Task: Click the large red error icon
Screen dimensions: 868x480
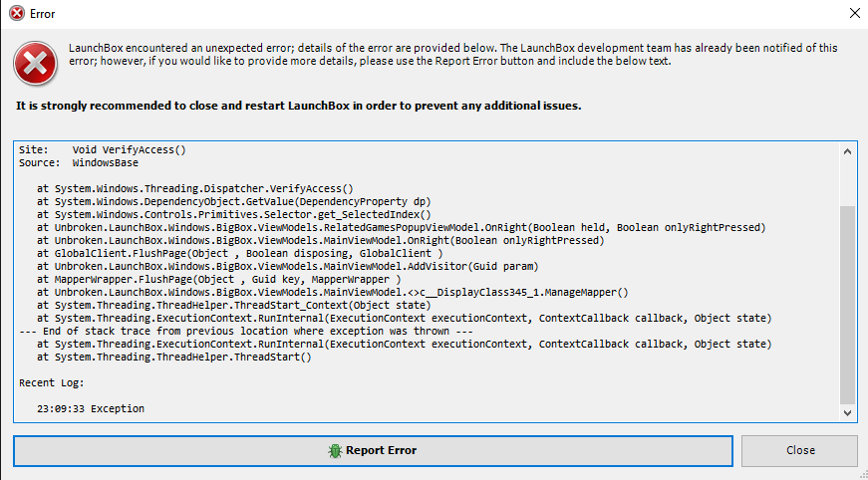Action: pyautogui.click(x=36, y=64)
